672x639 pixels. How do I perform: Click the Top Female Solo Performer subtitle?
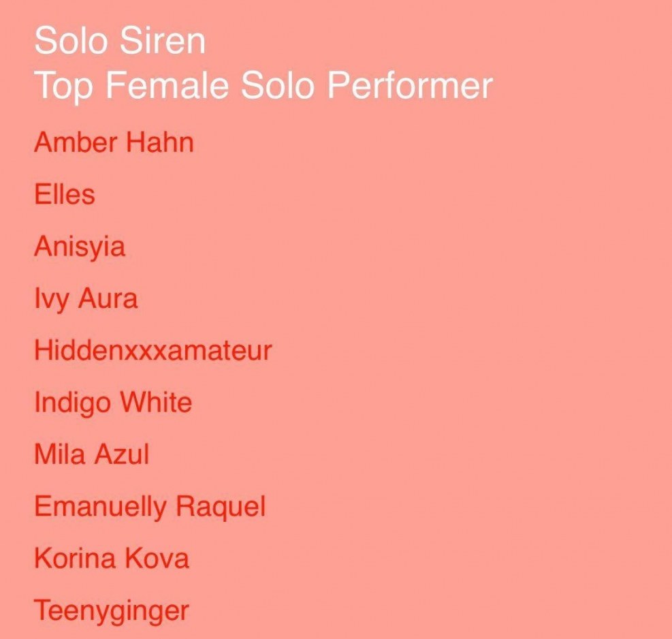pyautogui.click(x=263, y=86)
